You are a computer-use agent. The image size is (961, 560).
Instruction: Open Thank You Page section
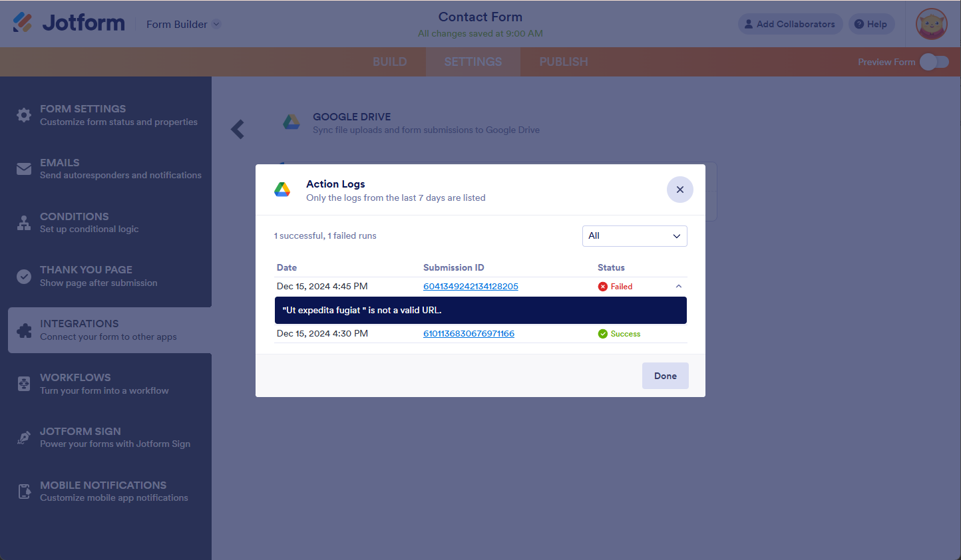click(110, 277)
